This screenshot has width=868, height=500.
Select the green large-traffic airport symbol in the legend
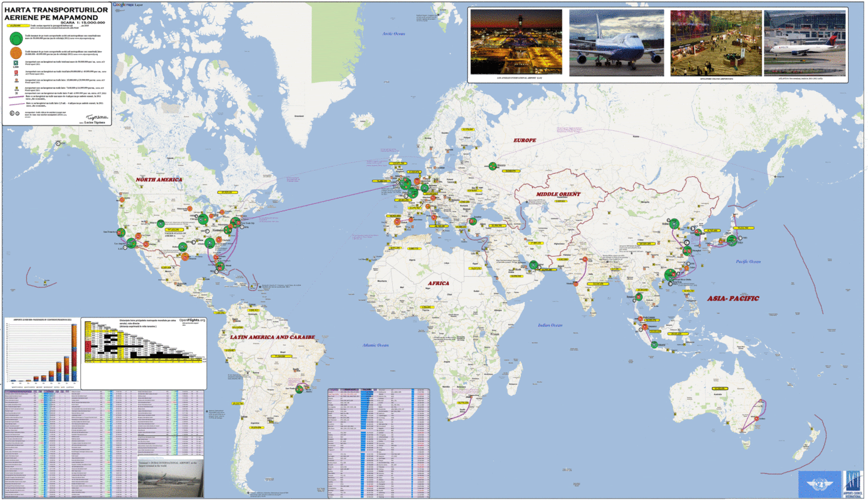16,40
